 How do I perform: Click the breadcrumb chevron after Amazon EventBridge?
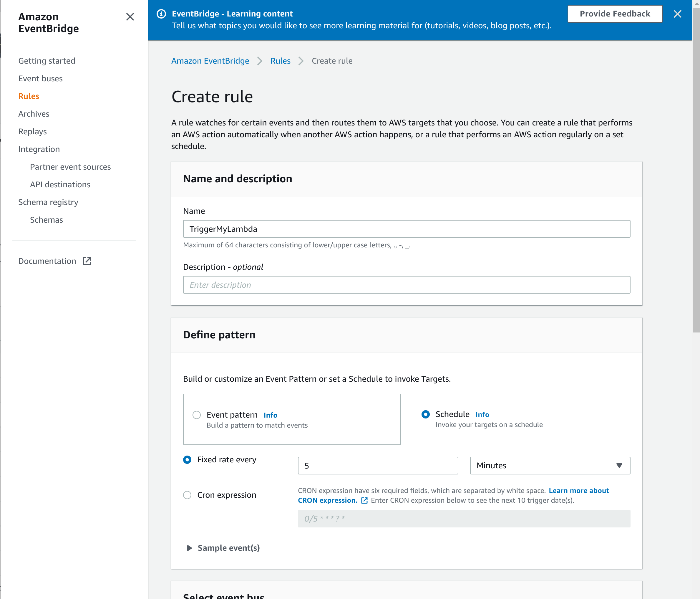[x=259, y=61]
